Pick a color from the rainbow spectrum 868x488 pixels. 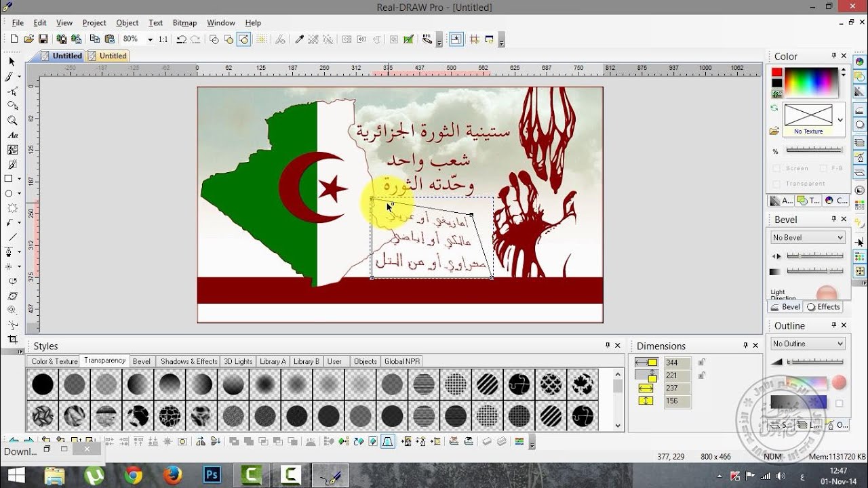click(x=812, y=83)
